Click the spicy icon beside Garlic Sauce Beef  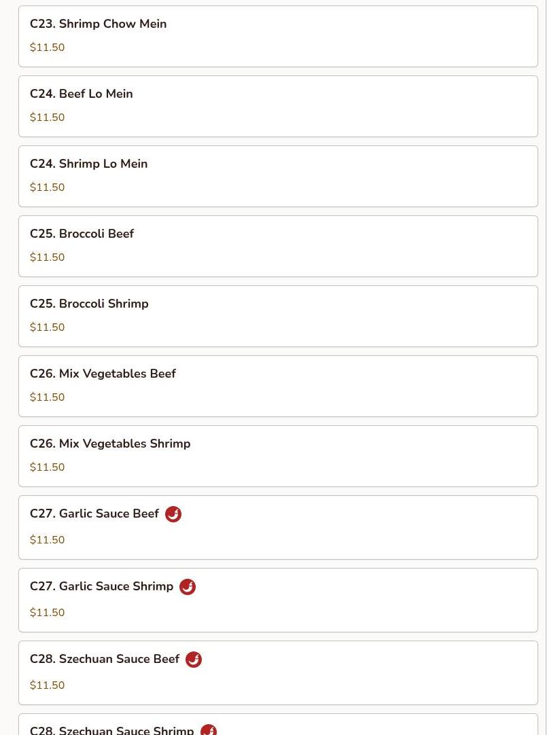(173, 514)
